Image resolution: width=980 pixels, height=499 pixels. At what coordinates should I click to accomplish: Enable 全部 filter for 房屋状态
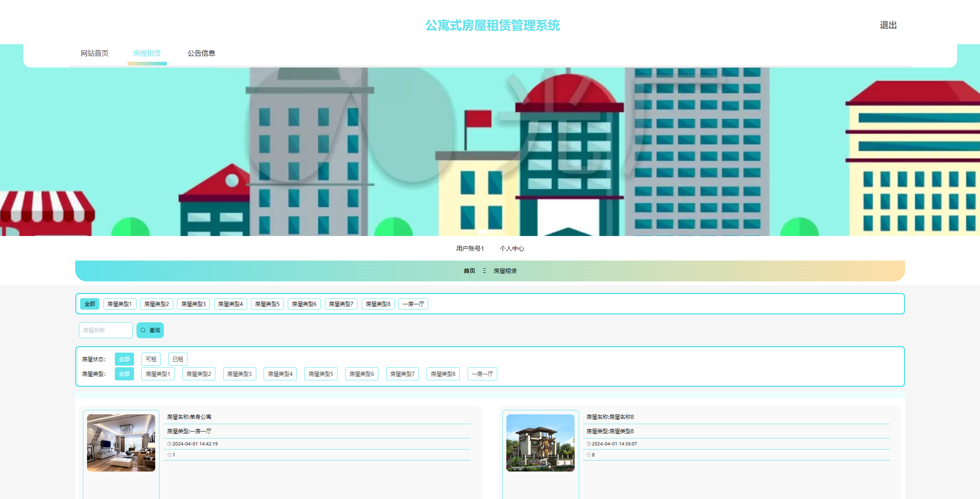point(124,359)
